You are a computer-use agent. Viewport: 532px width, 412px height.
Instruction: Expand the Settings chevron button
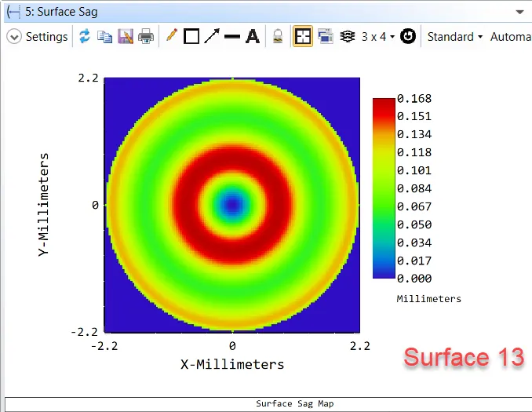(14, 37)
